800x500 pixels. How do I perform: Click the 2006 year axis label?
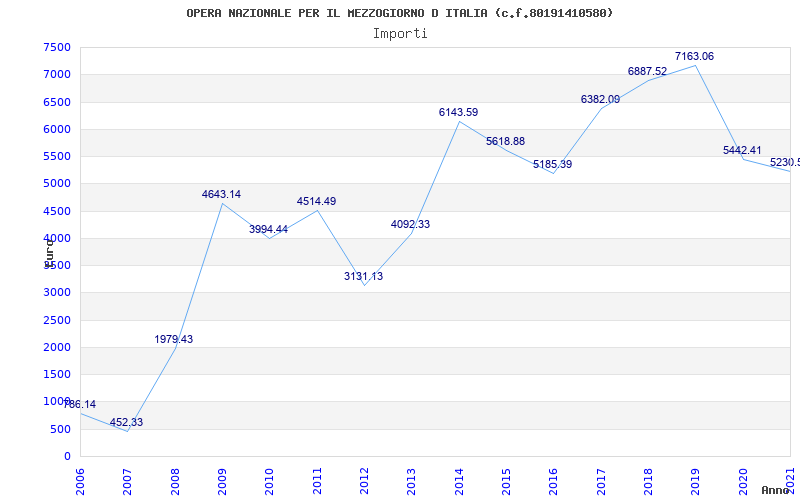coord(80,481)
